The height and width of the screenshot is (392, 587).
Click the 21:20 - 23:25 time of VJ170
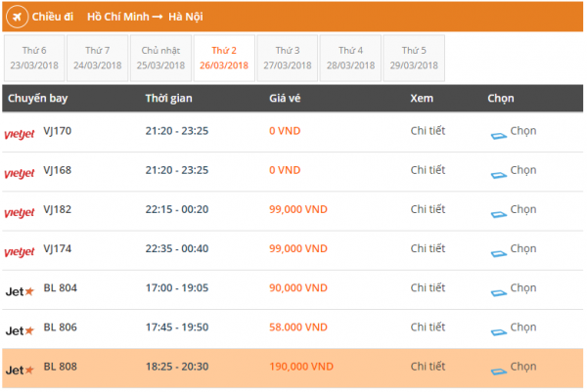point(177,131)
